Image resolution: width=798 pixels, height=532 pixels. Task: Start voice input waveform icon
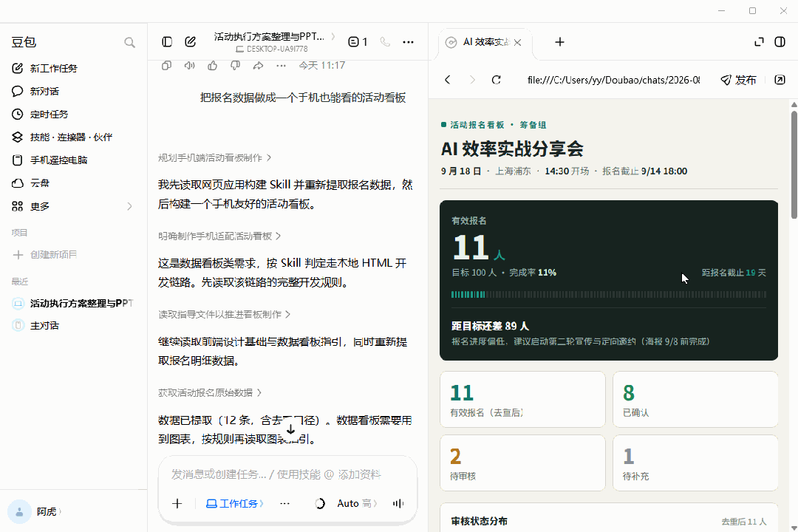pos(398,503)
